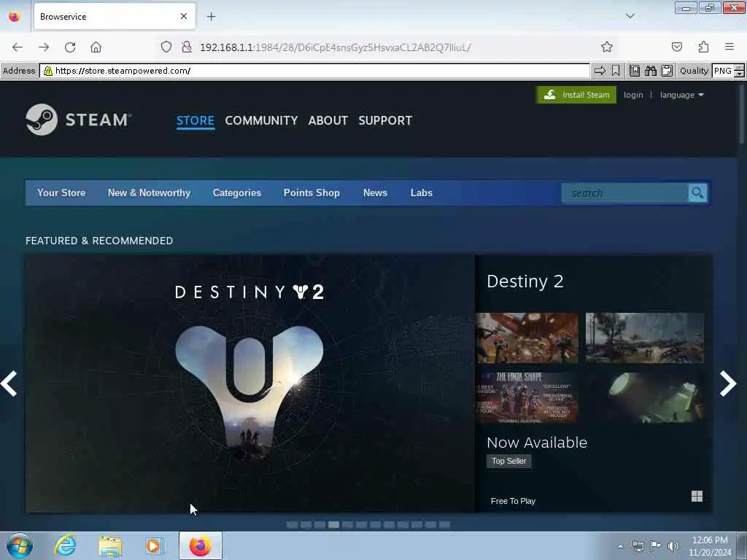This screenshot has height=560, width=747.
Task: Open Windows Media Player from taskbar
Action: click(x=155, y=545)
